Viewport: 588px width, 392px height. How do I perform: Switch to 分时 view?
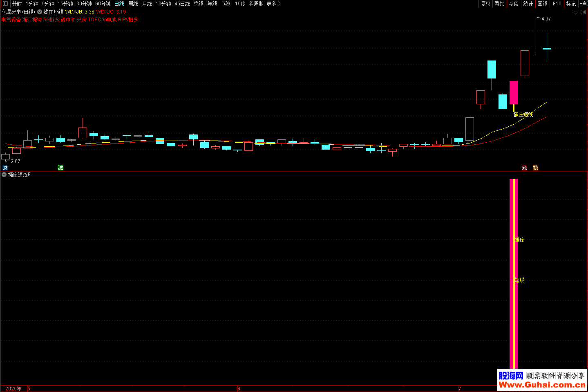click(x=17, y=4)
